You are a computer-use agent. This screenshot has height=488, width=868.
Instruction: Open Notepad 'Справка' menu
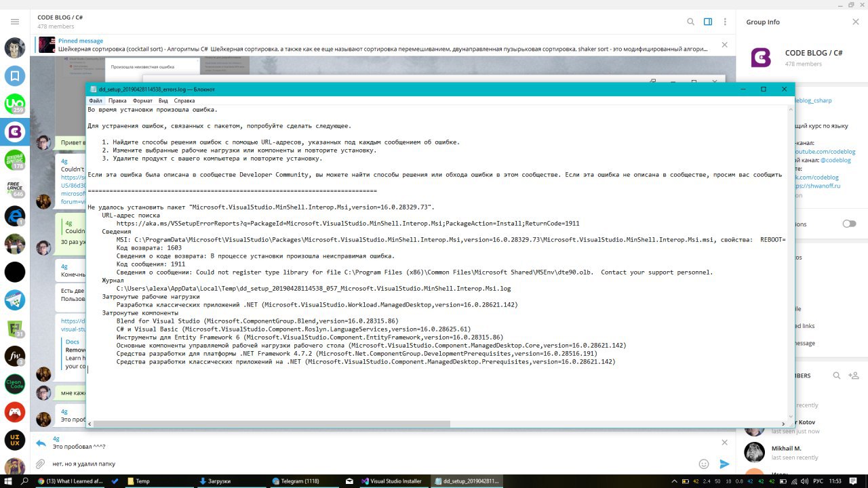[184, 100]
